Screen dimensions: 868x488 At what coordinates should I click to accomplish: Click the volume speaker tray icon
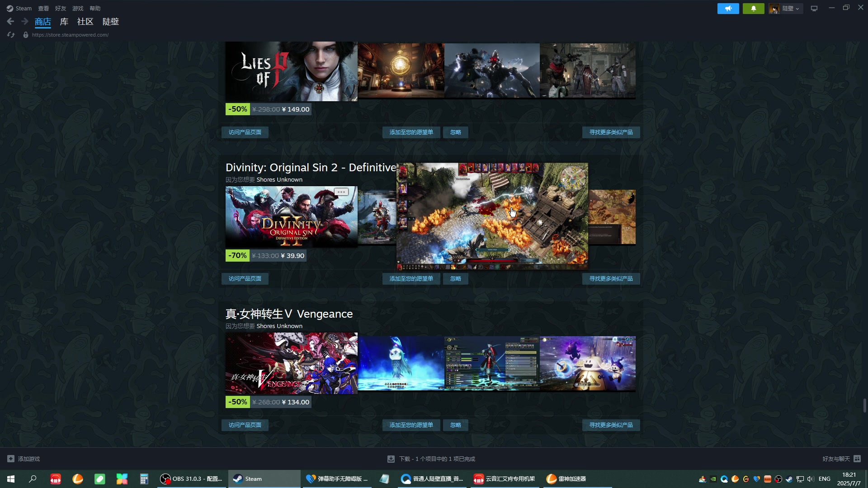pyautogui.click(x=810, y=479)
